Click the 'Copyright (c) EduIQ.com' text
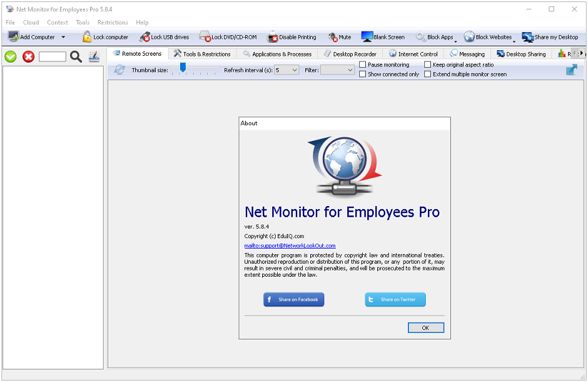 click(x=274, y=236)
